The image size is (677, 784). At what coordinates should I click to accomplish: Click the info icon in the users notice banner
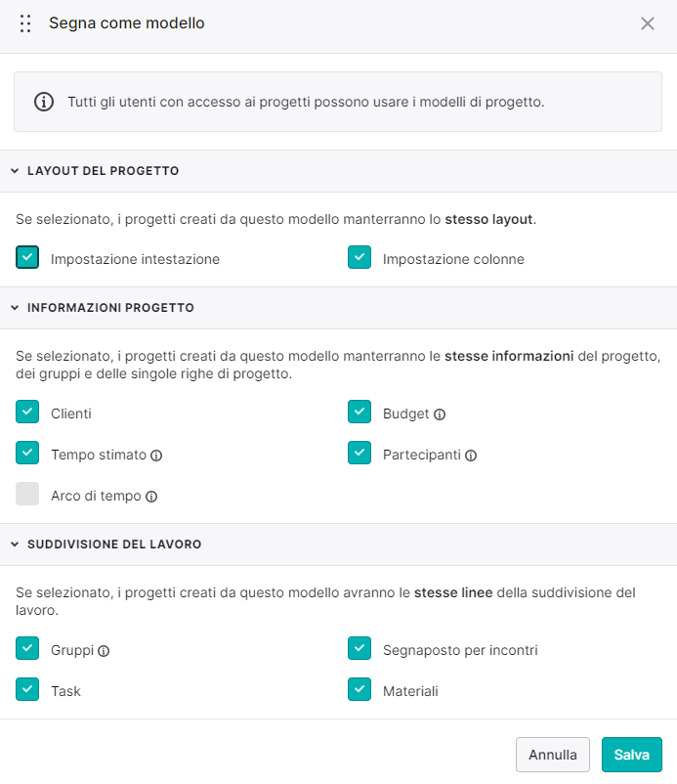point(44,102)
